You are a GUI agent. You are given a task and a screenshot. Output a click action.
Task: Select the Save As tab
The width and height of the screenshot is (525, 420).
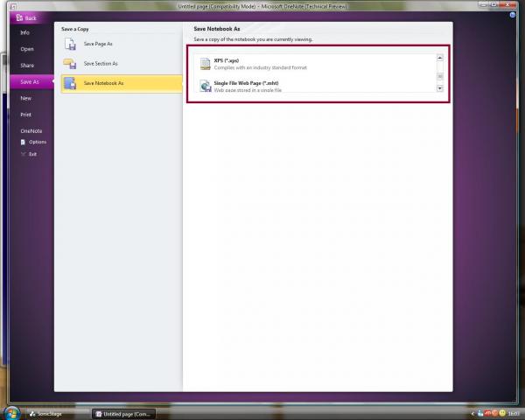[30, 81]
